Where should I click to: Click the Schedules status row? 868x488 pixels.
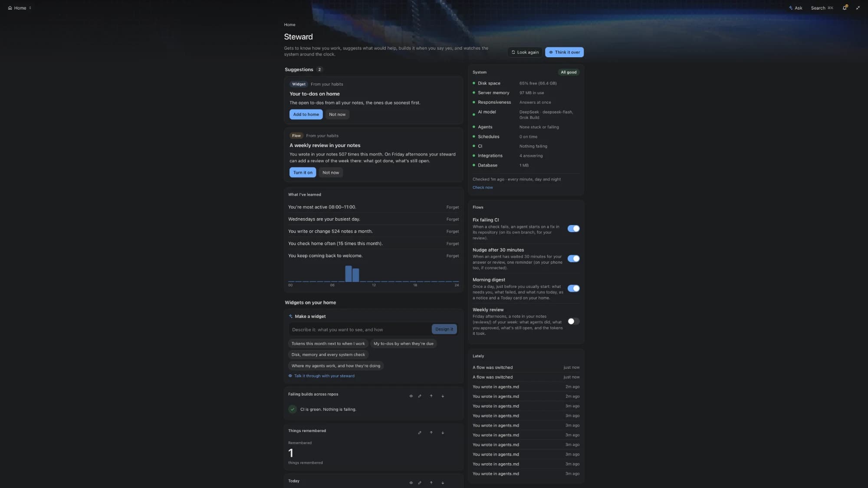click(526, 137)
